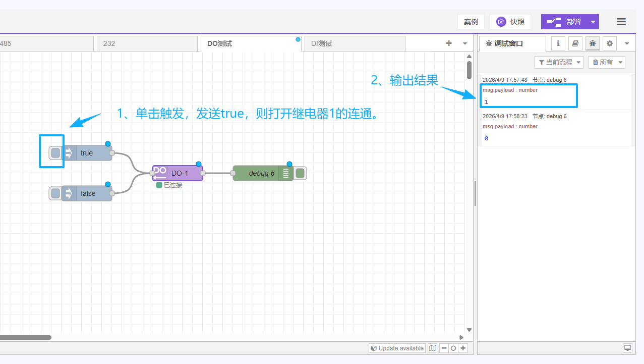Viewport: 644px width, 364px height.
Task: Trigger the false inject node button
Action: pyautogui.click(x=55, y=193)
